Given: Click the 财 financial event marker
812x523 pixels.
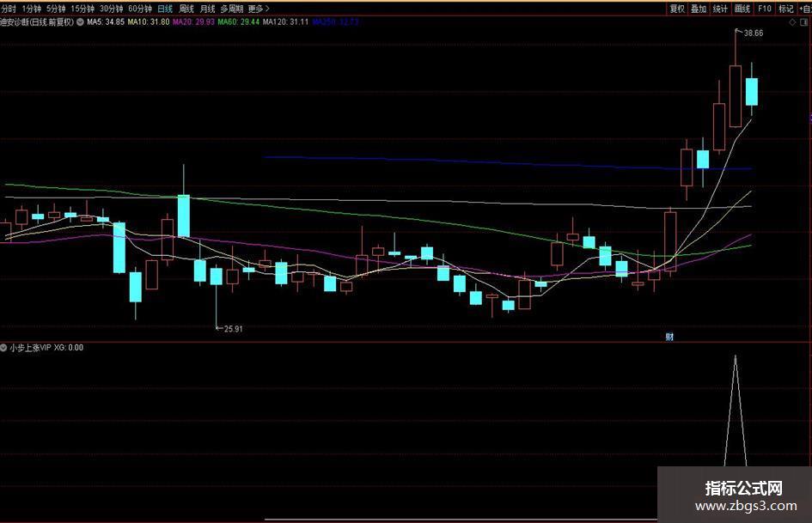Looking at the screenshot, I should tap(669, 337).
